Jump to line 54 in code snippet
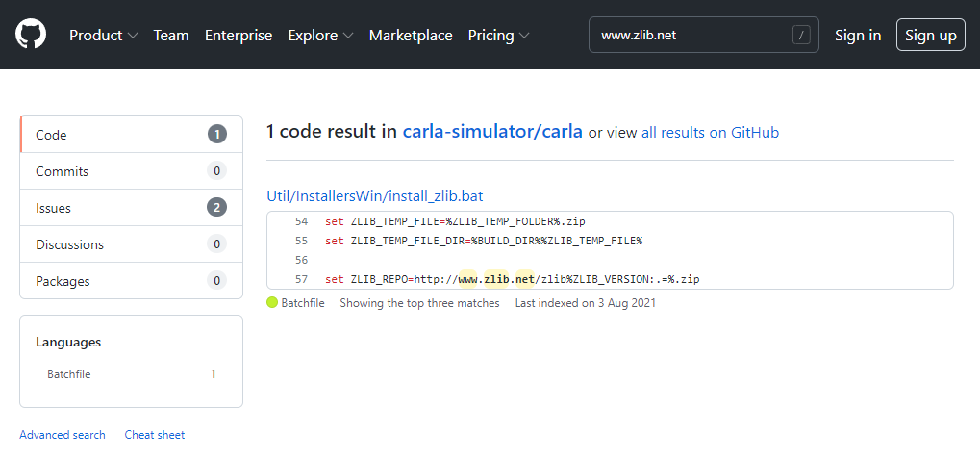 coord(302,221)
